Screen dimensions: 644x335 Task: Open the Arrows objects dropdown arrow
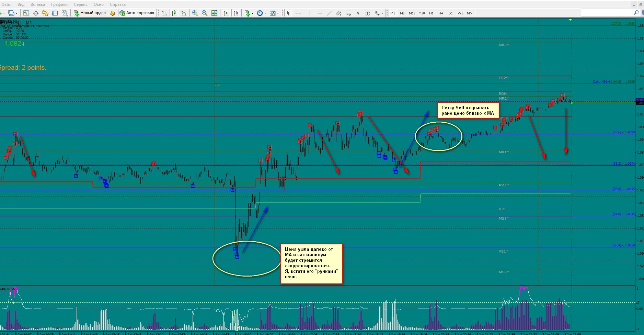coord(382,13)
